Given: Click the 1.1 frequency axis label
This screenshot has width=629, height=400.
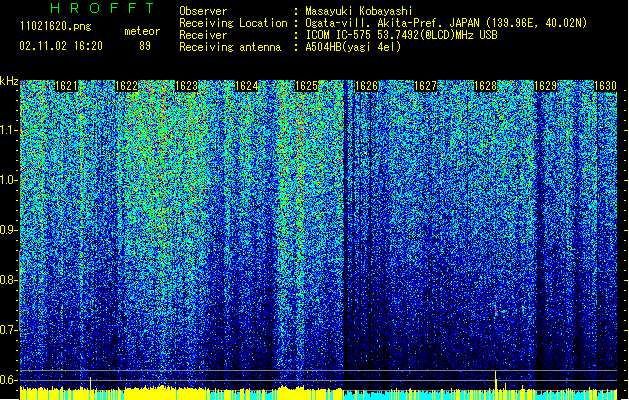Looking at the screenshot, I should point(9,130).
